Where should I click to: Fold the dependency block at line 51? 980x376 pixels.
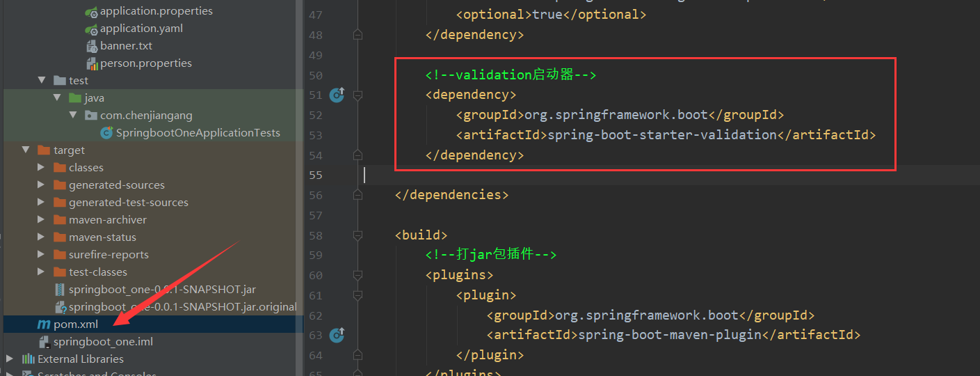[x=358, y=94]
